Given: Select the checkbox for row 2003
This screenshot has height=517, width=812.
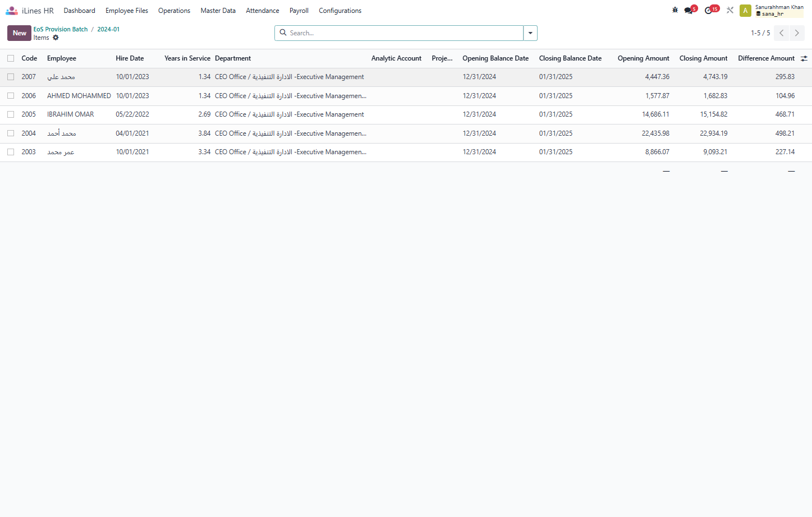Looking at the screenshot, I should click(x=11, y=152).
